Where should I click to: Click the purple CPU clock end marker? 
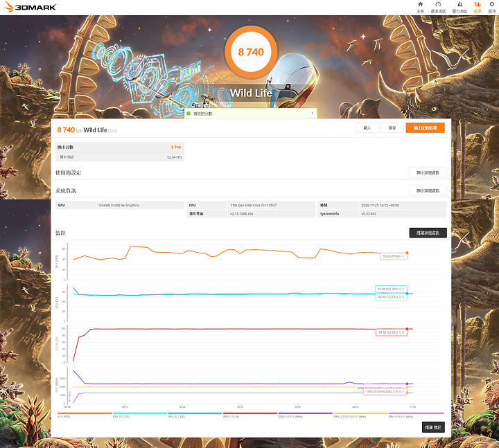[x=407, y=384]
